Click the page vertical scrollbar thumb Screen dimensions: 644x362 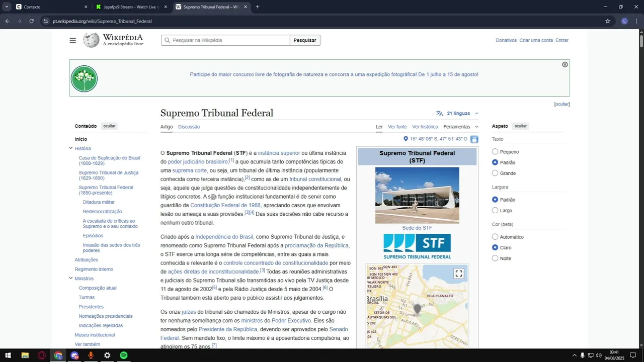[641, 41]
